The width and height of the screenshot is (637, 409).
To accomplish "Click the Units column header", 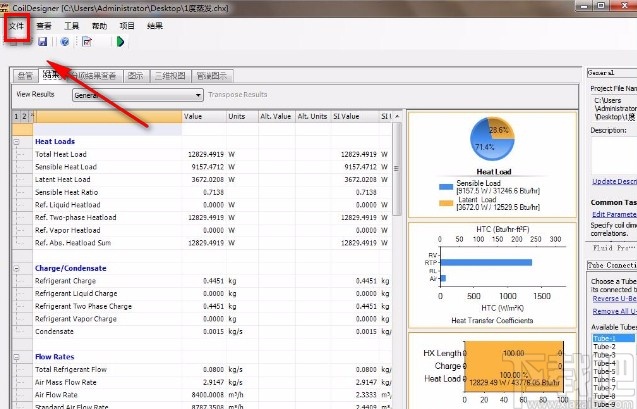I will [x=242, y=117].
